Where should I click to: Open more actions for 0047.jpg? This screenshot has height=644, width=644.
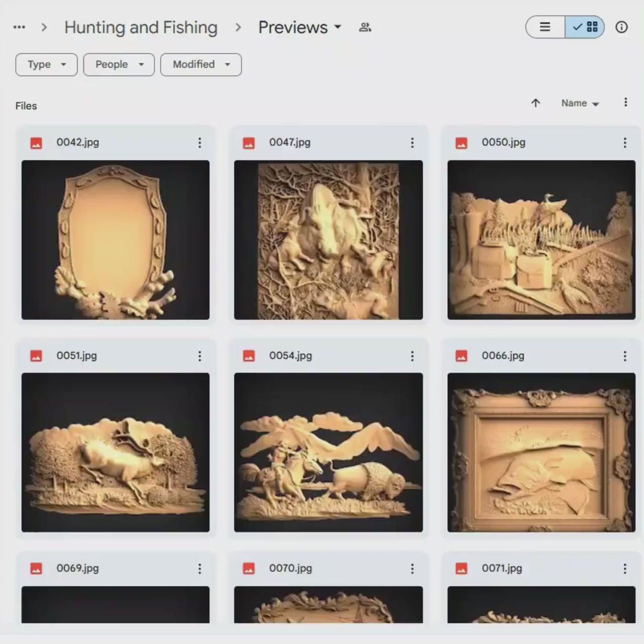point(412,143)
